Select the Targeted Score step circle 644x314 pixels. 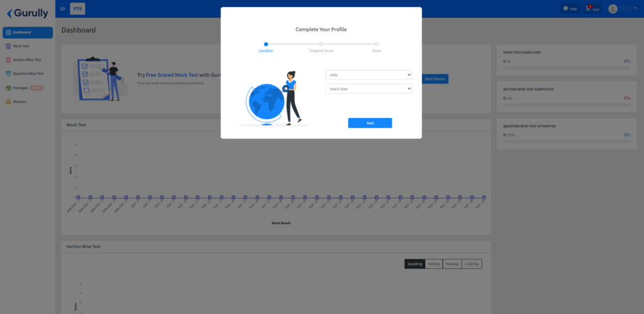click(321, 44)
